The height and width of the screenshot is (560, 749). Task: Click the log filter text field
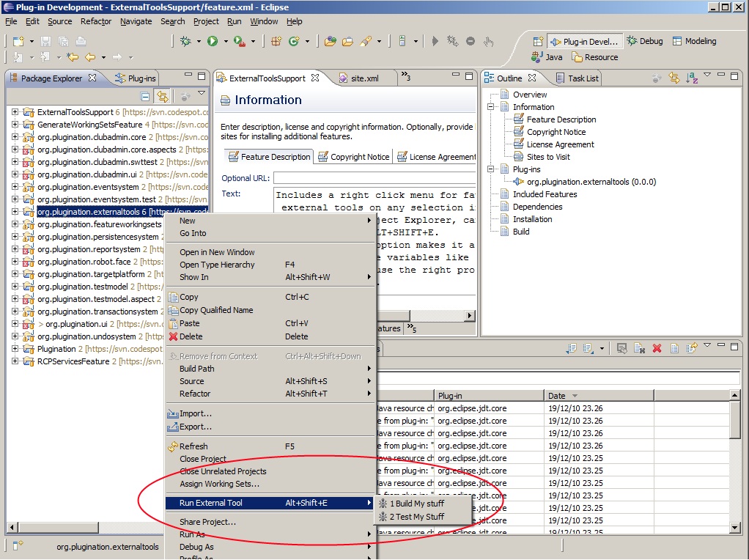point(559,378)
